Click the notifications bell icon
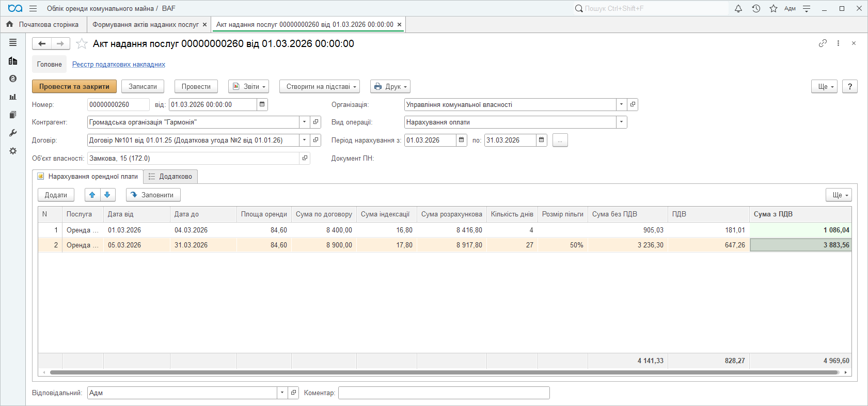This screenshot has width=868, height=406. coord(738,8)
